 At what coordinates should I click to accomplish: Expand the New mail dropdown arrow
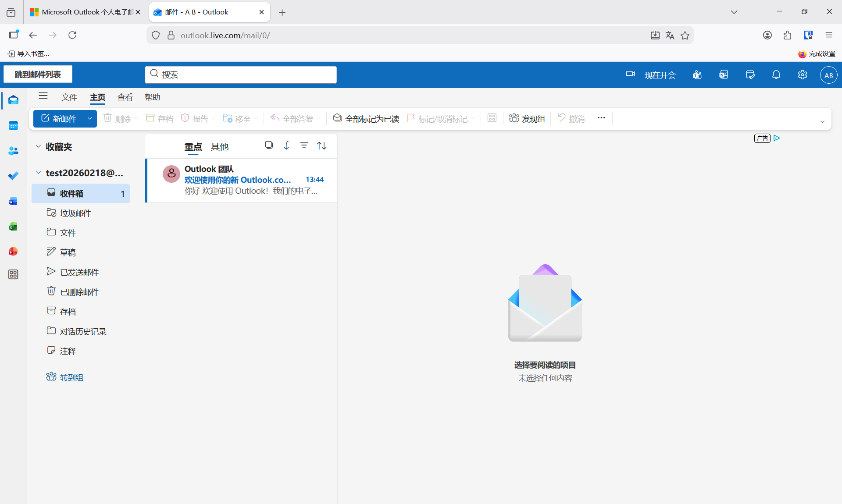(90, 118)
